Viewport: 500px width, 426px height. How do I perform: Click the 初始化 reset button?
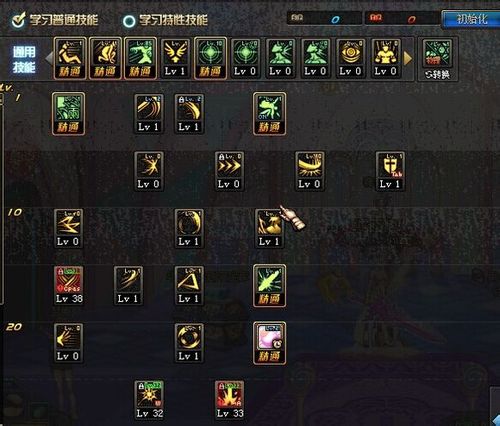click(470, 19)
